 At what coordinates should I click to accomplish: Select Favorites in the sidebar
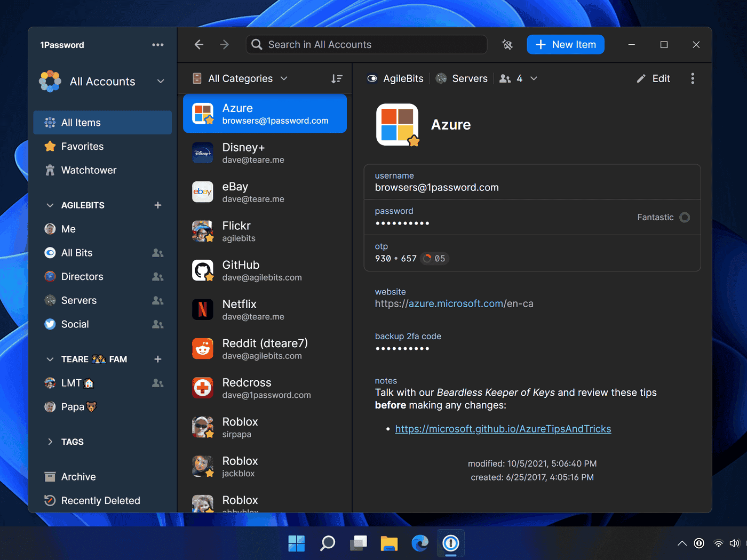[82, 146]
